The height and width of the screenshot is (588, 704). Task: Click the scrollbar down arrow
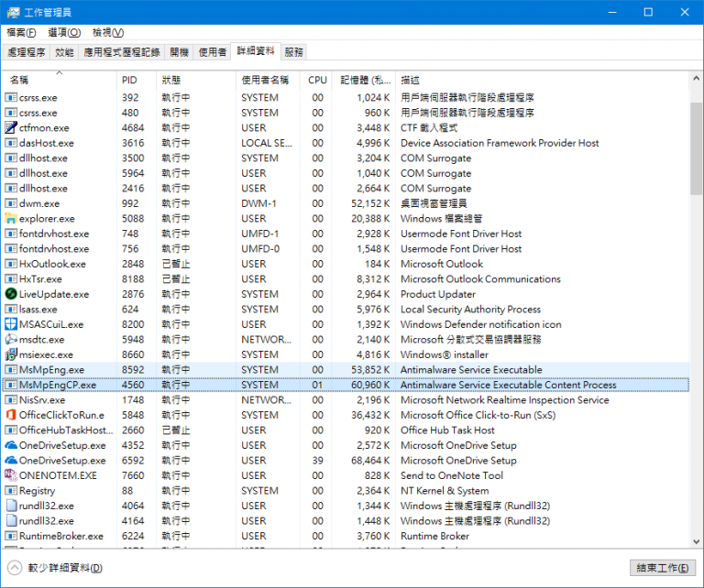(697, 541)
